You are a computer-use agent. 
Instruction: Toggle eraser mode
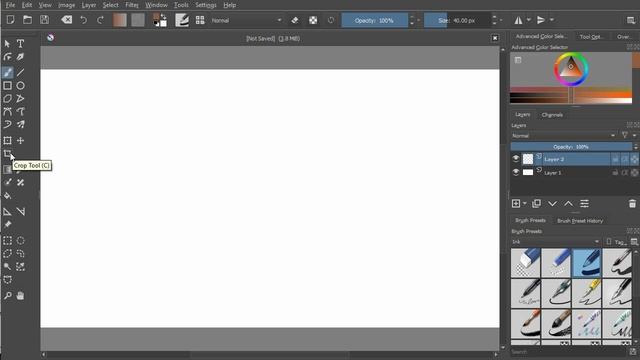(x=295, y=20)
